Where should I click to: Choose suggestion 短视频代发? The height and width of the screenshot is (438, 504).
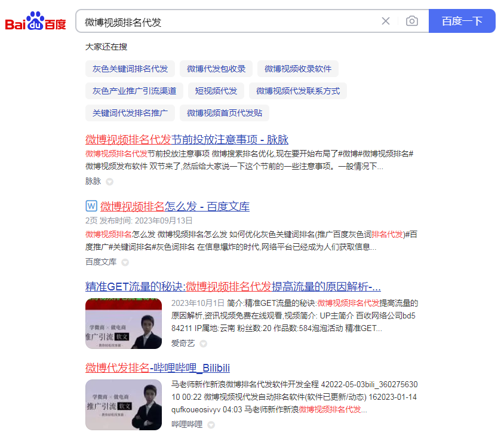click(216, 91)
